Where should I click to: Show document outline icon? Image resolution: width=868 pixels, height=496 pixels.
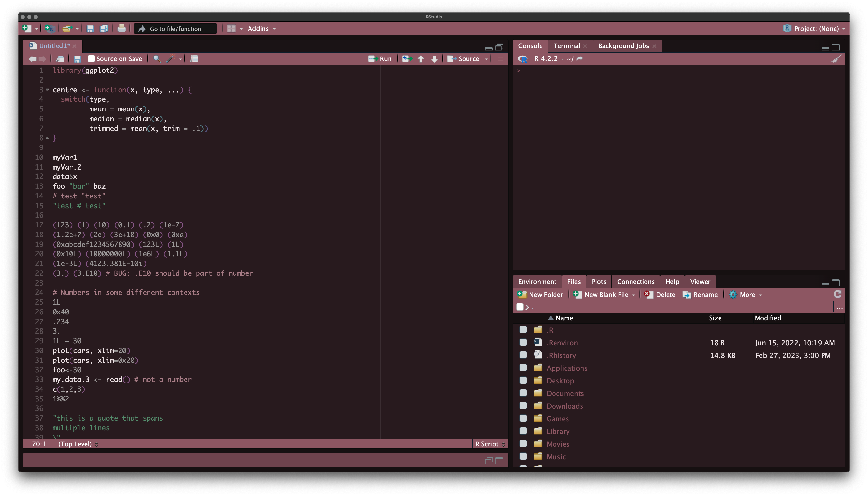point(499,59)
